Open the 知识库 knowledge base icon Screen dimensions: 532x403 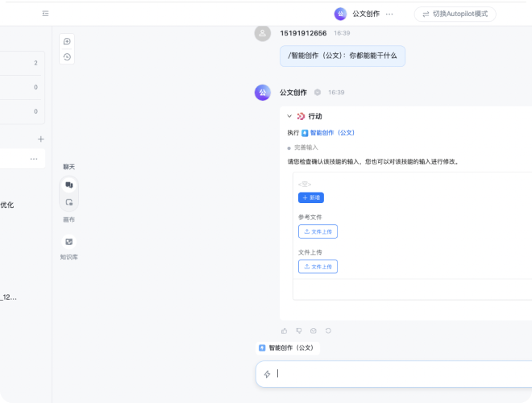69,242
